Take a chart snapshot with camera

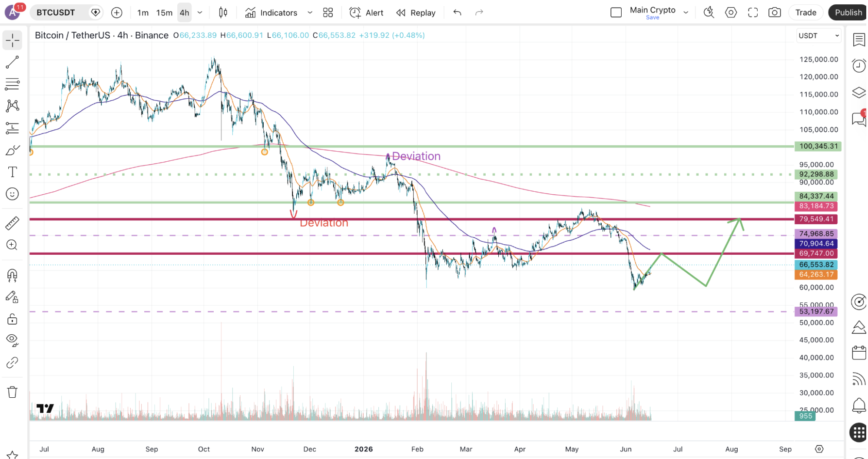pyautogui.click(x=775, y=13)
